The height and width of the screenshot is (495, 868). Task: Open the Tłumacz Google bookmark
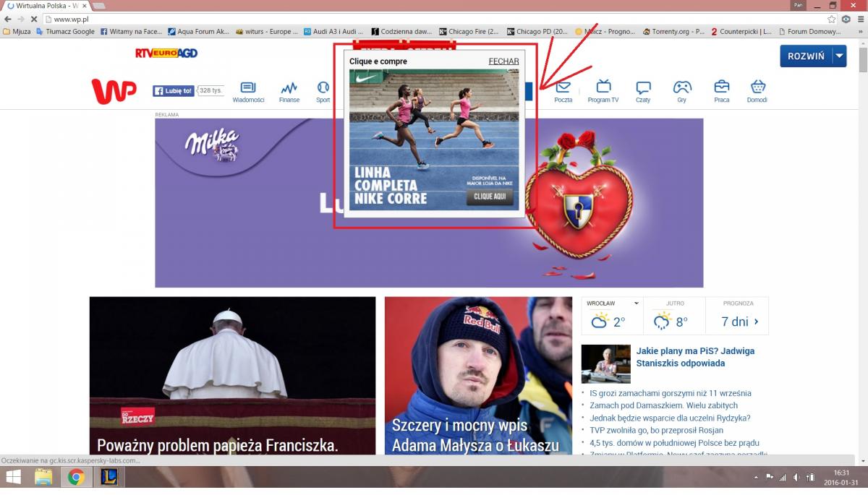tap(66, 32)
